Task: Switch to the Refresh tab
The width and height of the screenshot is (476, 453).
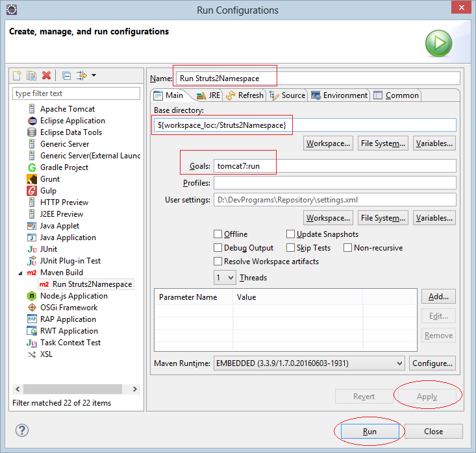Action: click(245, 95)
